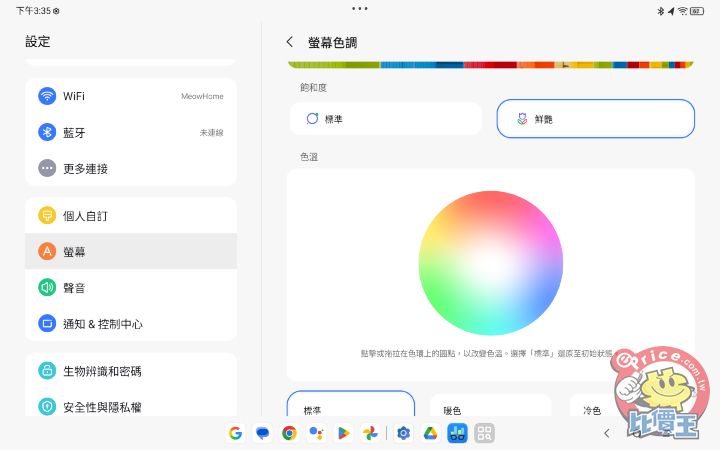Image resolution: width=720 pixels, height=450 pixels.
Task: Tap the 個人自訂 paintbrush icon
Action: coord(47,215)
